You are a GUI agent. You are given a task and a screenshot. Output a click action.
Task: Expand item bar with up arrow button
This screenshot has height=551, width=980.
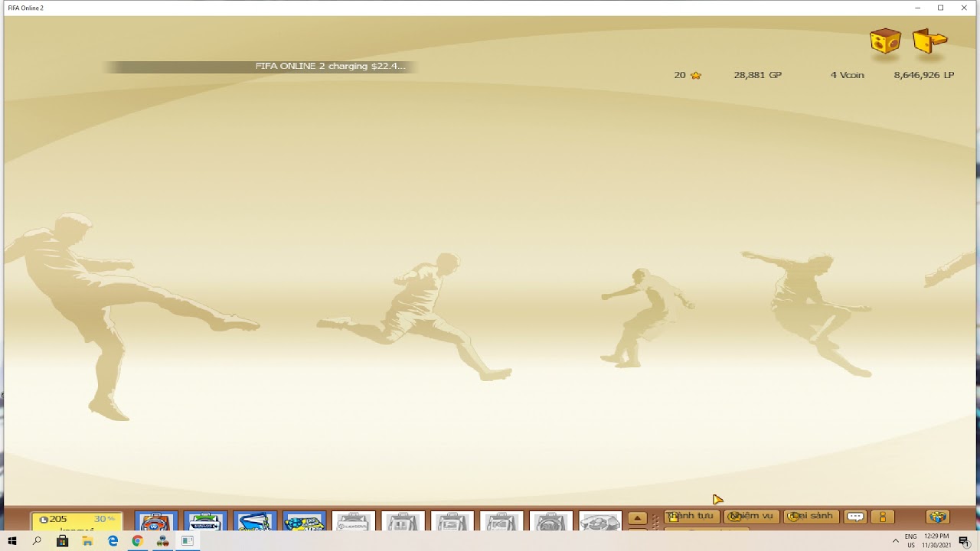(x=637, y=518)
